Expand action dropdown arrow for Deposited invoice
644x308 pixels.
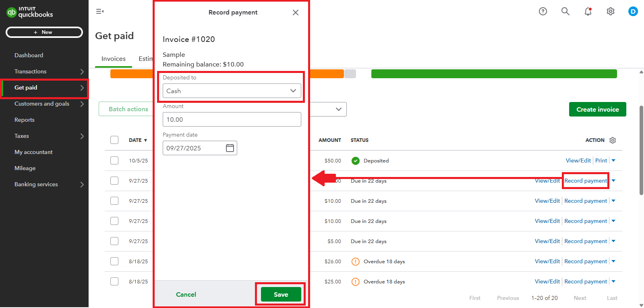(613, 160)
